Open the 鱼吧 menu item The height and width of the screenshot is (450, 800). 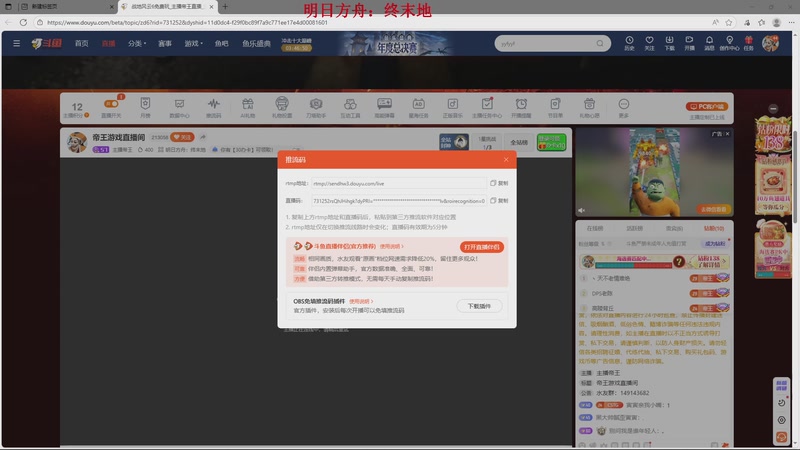tap(221, 43)
